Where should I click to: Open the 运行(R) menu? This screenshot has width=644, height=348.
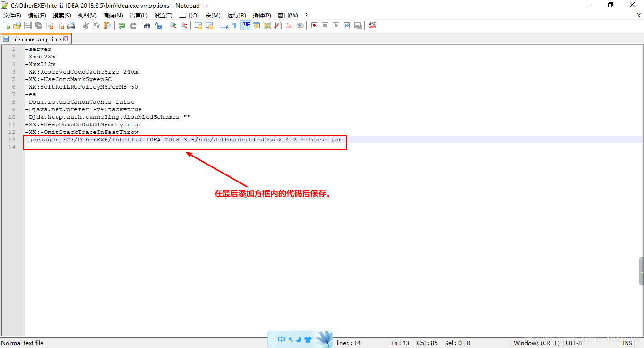pyautogui.click(x=237, y=16)
